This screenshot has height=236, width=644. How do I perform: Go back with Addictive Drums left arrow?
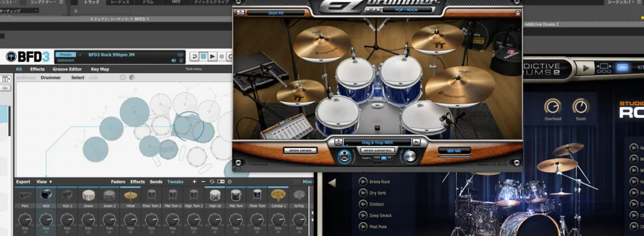pyautogui.click(x=332, y=183)
